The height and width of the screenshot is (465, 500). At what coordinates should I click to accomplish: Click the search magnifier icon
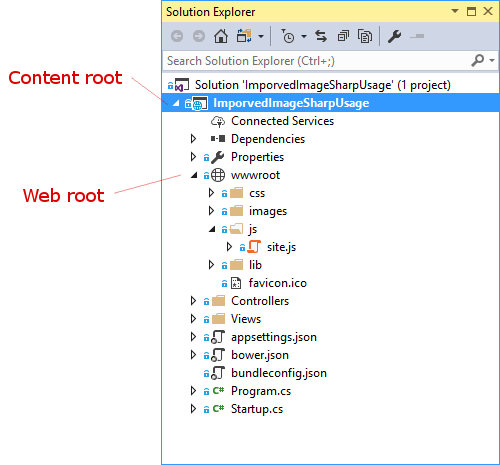(478, 60)
